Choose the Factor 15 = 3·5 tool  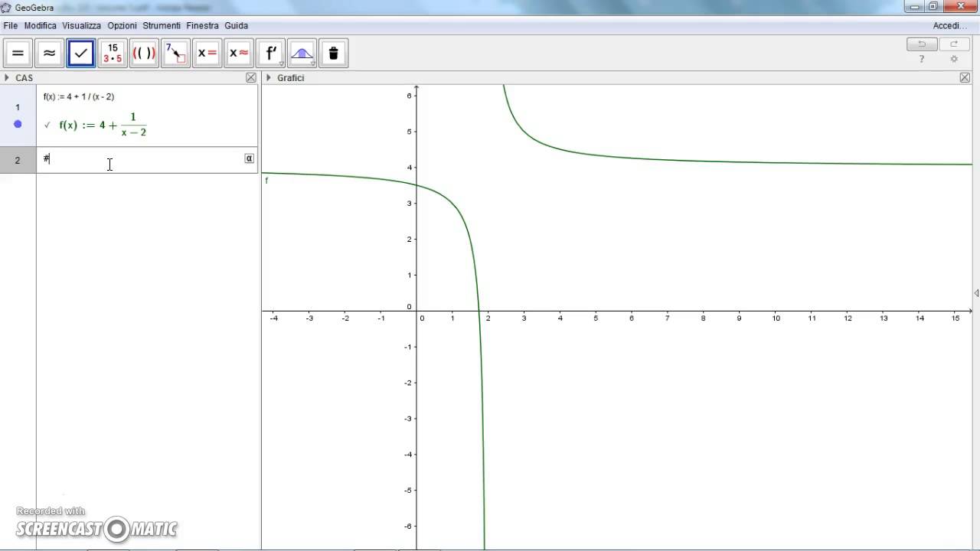113,54
